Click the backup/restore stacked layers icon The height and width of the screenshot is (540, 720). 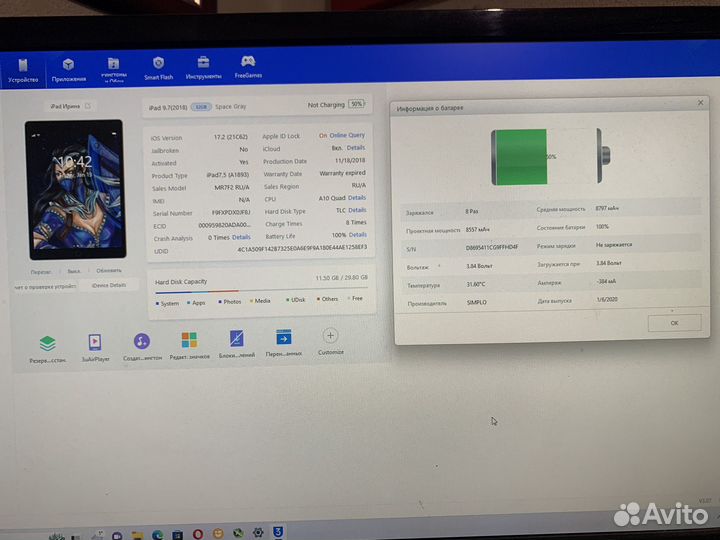pos(47,343)
